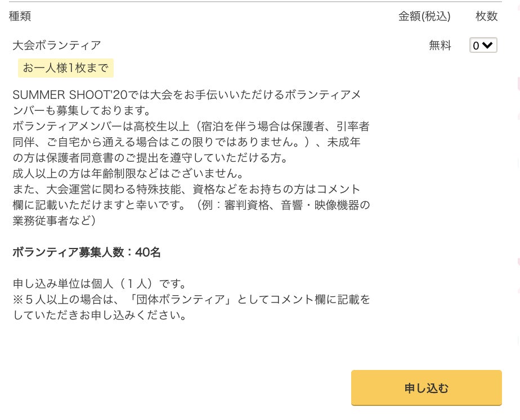Click the final していただきお申し込みください line
The width and height of the screenshot is (520, 420).
100,315
